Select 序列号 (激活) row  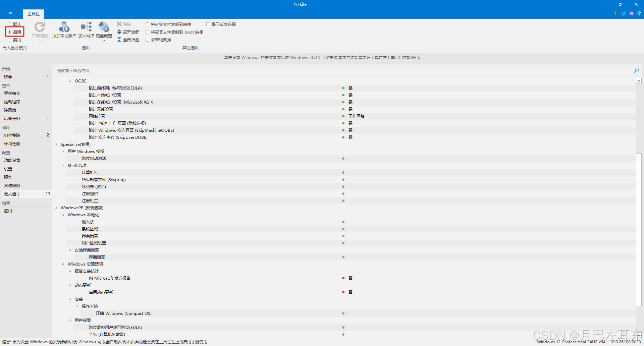(x=351, y=187)
